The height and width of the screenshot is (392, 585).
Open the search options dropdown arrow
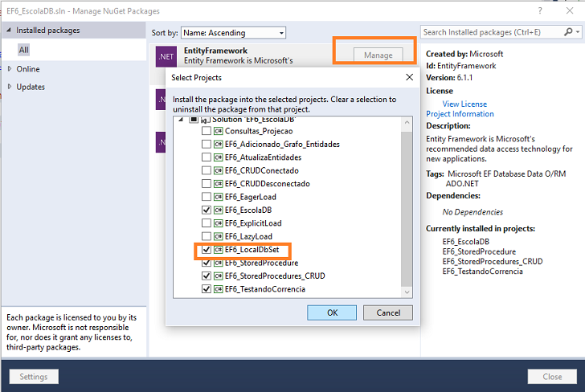pyautogui.click(x=578, y=32)
